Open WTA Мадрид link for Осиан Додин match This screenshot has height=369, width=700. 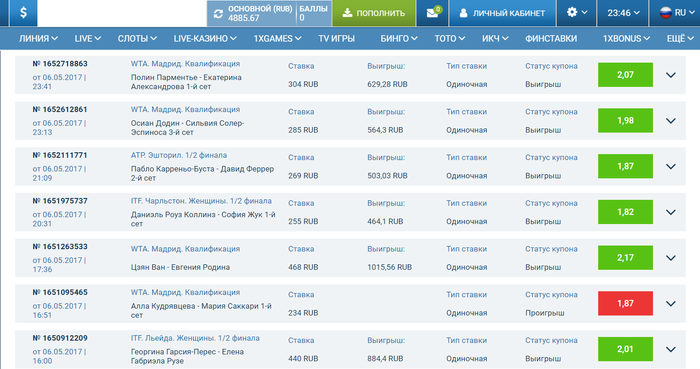click(185, 109)
